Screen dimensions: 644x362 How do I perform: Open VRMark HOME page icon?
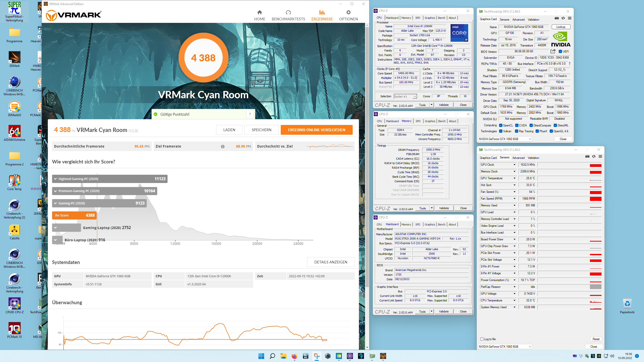(260, 12)
